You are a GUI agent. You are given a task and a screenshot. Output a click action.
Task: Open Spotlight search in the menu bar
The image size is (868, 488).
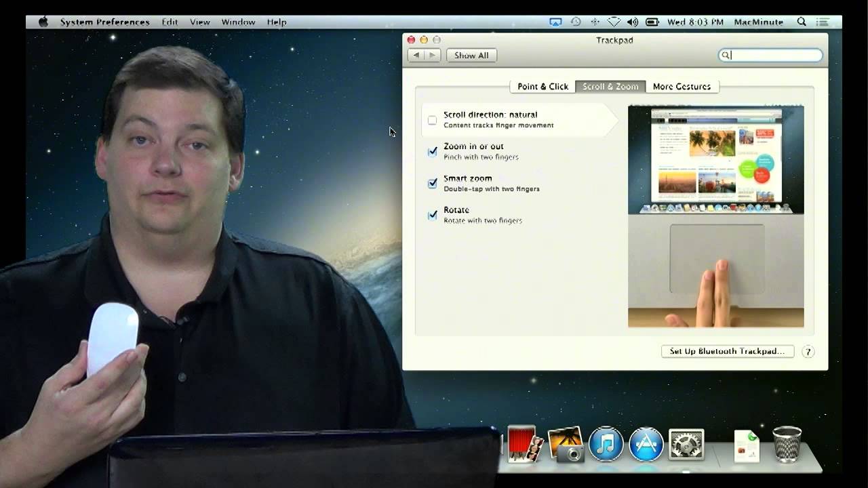point(802,22)
